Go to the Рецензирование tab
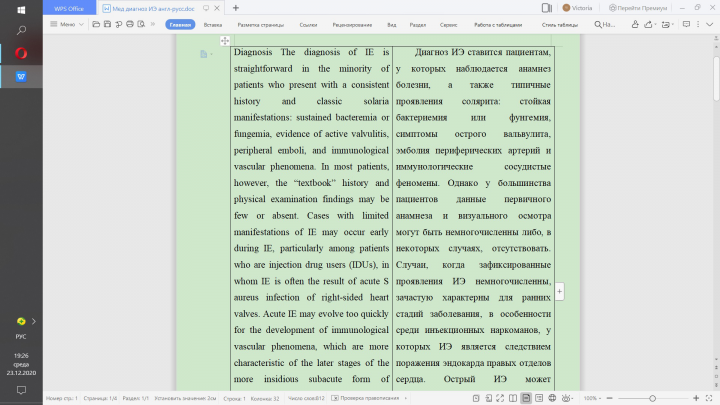720x405 pixels. pos(352,25)
